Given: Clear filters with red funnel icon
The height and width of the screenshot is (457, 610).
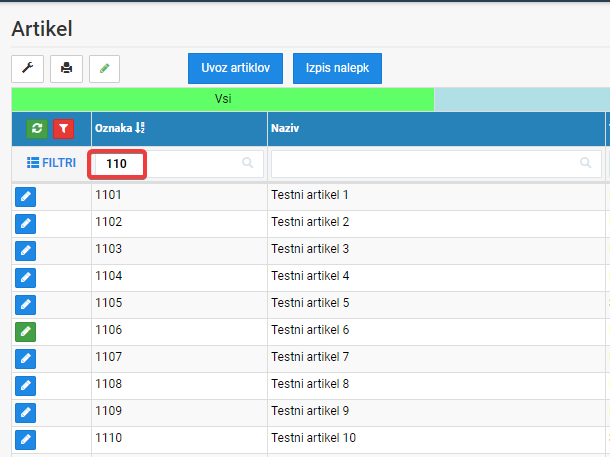Looking at the screenshot, I should click(63, 129).
